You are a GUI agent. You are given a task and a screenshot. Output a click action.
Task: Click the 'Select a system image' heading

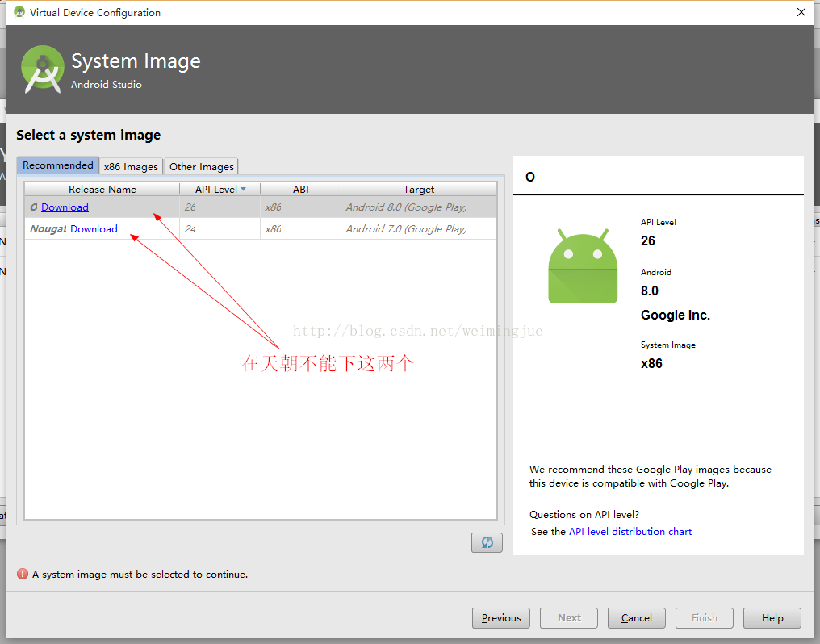click(x=89, y=135)
